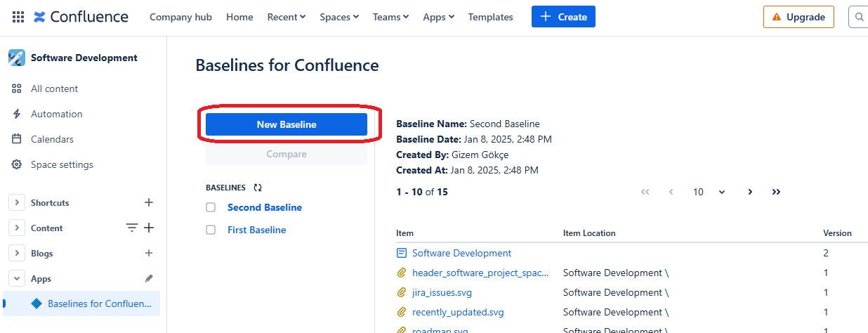Image resolution: width=868 pixels, height=333 pixels.
Task: Open the recently_updated.svg link
Action: (458, 312)
